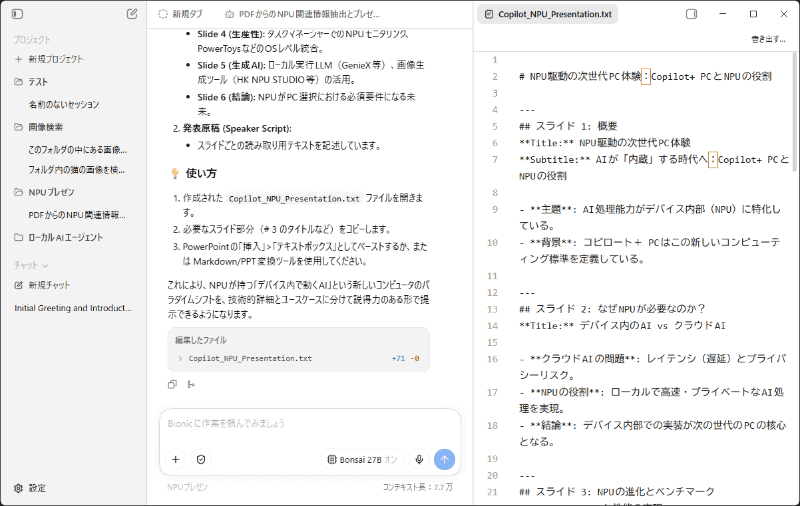This screenshot has height=506, width=800.
Task: Click editor line 21 スライド 3 heading
Action: tap(617, 492)
